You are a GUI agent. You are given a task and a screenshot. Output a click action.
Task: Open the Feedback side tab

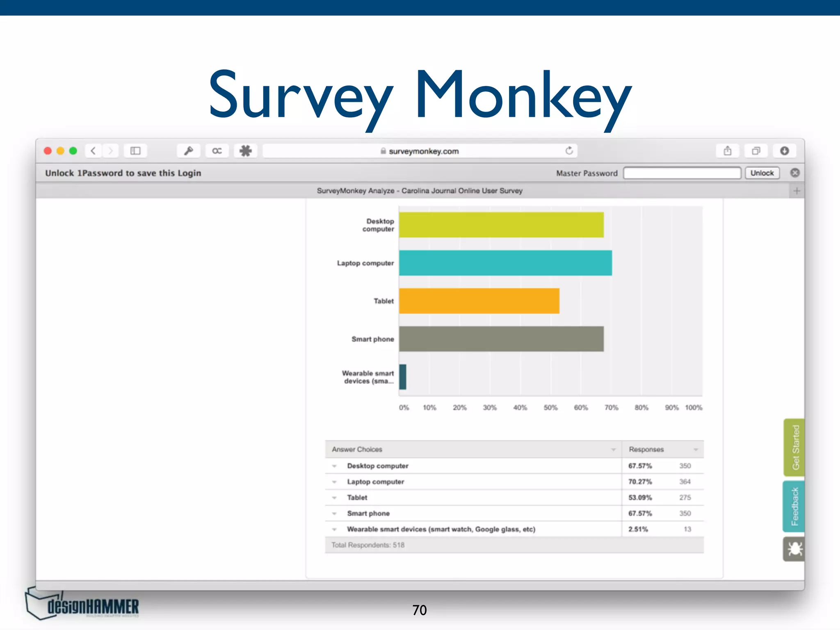tap(794, 507)
